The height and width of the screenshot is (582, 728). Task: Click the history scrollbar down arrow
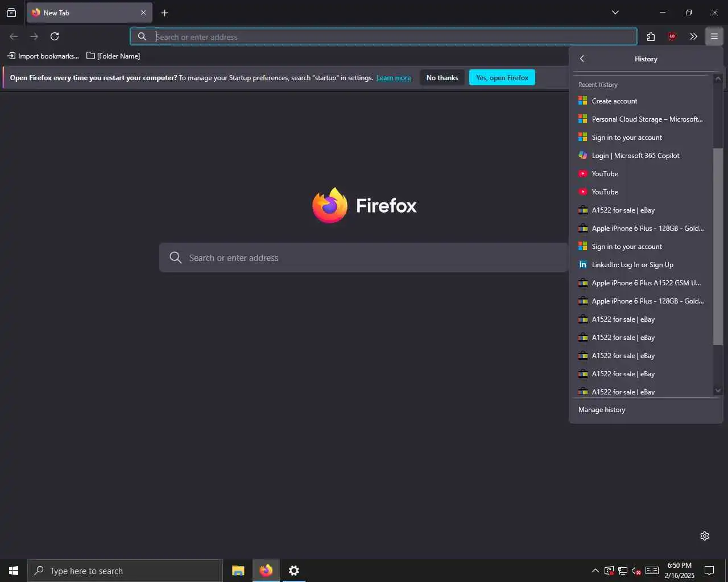(x=718, y=390)
